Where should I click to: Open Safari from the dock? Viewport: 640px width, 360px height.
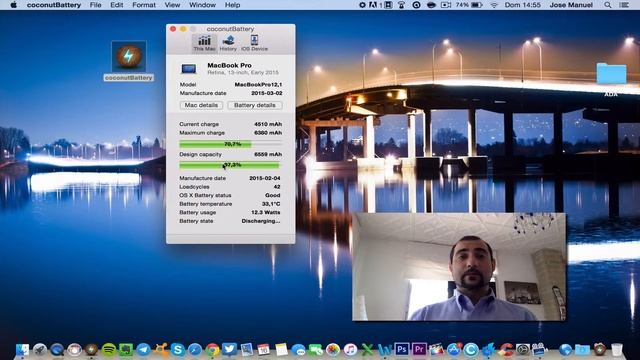195,349
